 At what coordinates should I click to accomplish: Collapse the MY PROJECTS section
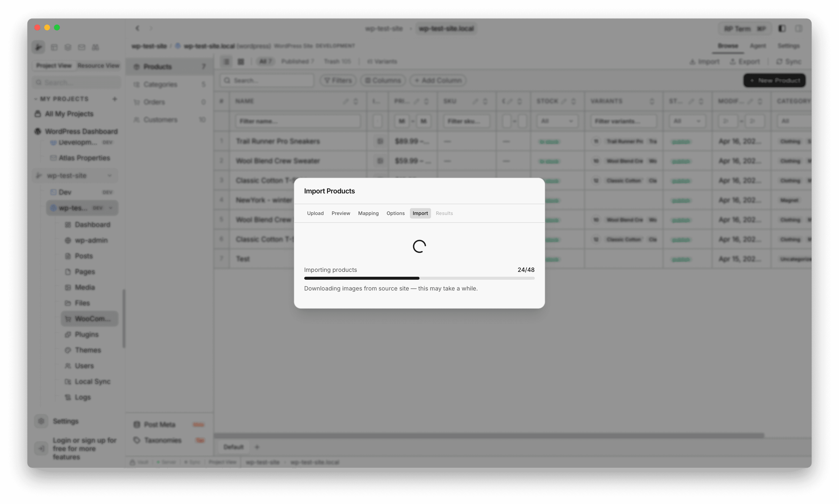pyautogui.click(x=36, y=99)
